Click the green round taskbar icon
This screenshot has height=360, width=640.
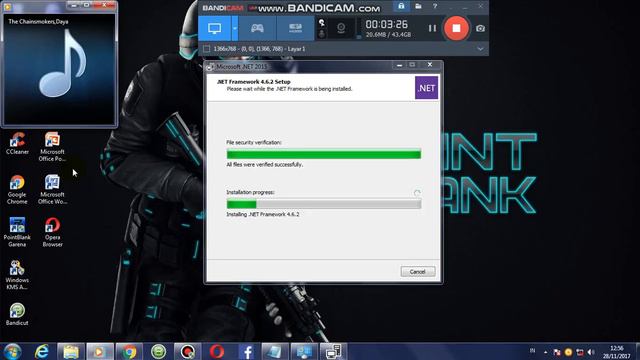(158, 351)
